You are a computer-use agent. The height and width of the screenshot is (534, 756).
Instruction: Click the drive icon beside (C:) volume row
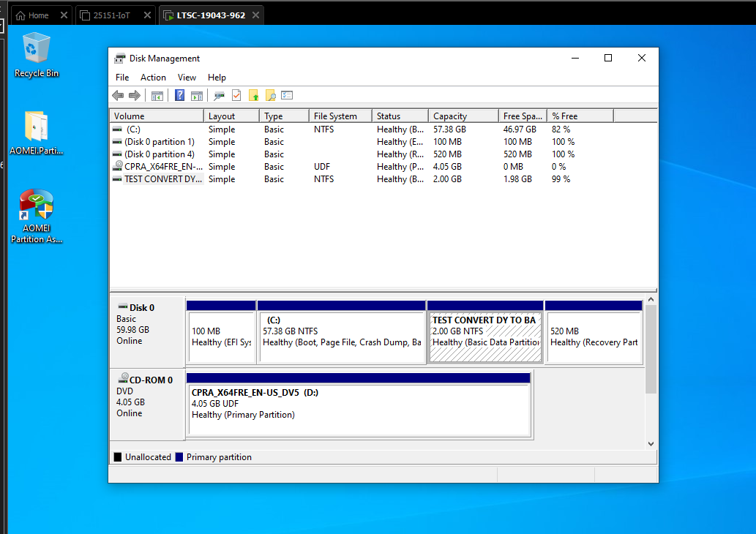click(117, 129)
